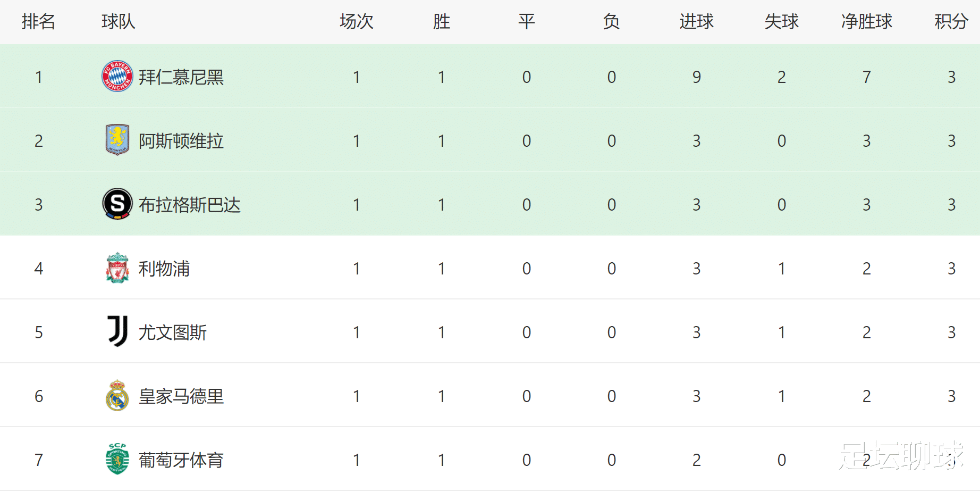Click the Bayern Munich club crest
The image size is (980, 492).
pyautogui.click(x=117, y=76)
